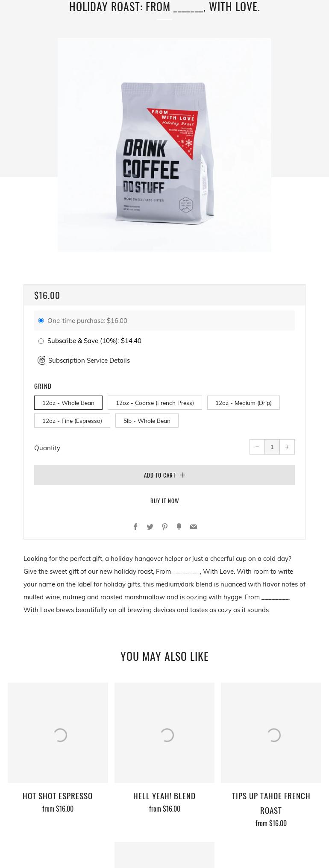Decrease quantity with minus button
The image size is (329, 868).
point(257,447)
